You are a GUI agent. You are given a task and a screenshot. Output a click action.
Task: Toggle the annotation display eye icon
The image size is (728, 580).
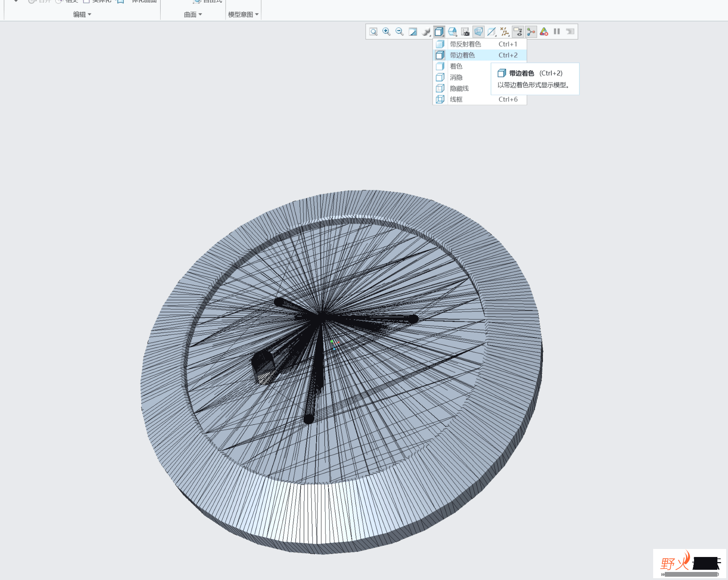tap(518, 32)
